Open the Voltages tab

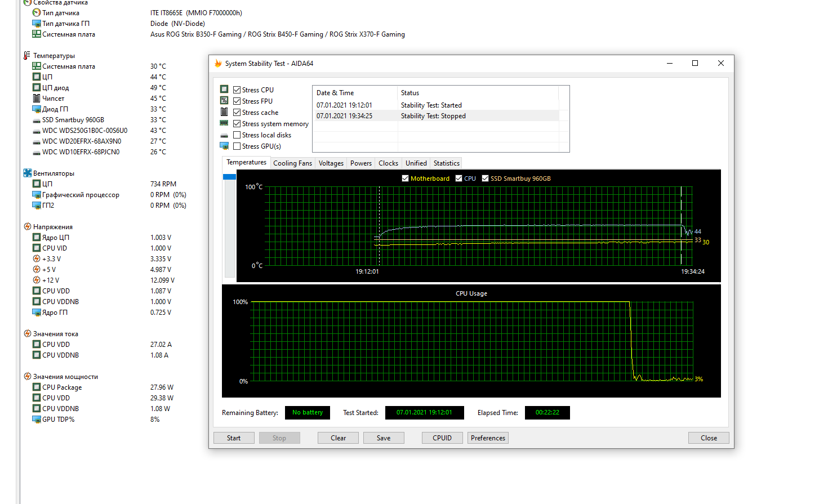331,163
